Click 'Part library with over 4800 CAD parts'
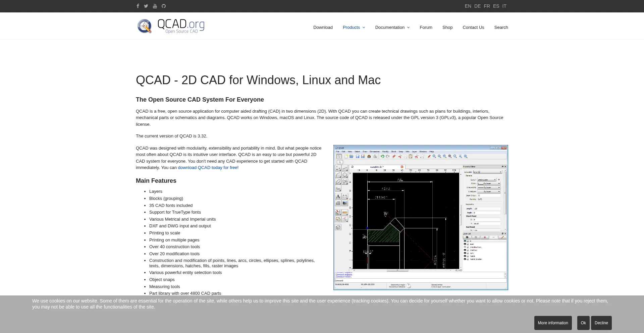This screenshot has width=644, height=333. [x=185, y=293]
